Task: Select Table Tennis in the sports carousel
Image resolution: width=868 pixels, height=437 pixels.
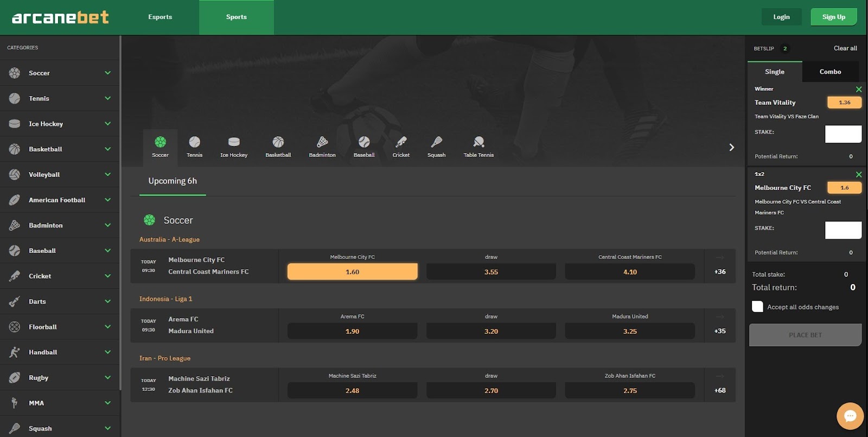Action: (x=478, y=147)
